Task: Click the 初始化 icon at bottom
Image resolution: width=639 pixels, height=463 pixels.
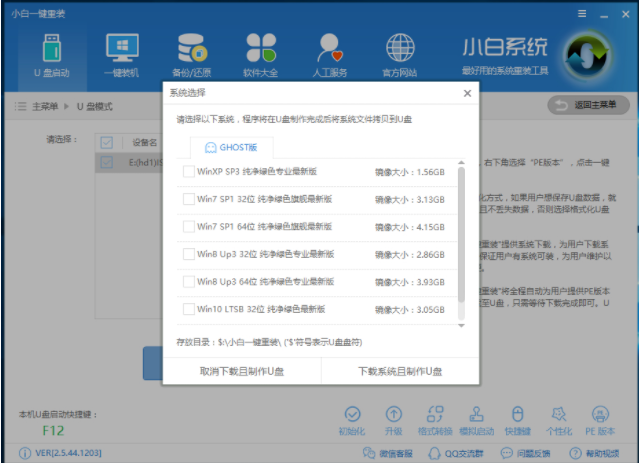Action: [351, 417]
